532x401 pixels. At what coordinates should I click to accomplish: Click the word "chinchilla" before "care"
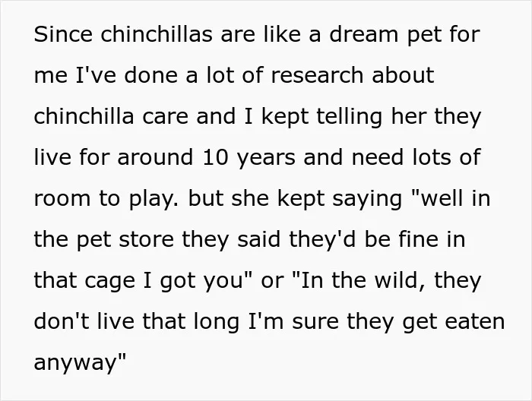coord(84,116)
